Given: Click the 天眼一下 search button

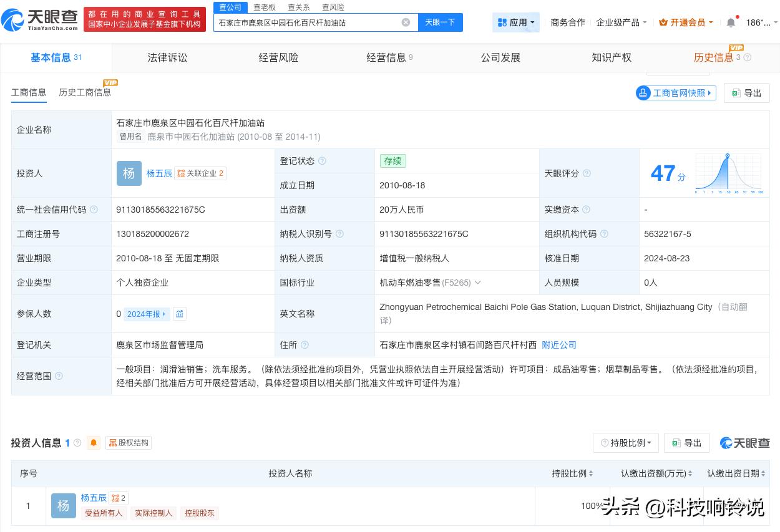Looking at the screenshot, I should click(x=440, y=22).
